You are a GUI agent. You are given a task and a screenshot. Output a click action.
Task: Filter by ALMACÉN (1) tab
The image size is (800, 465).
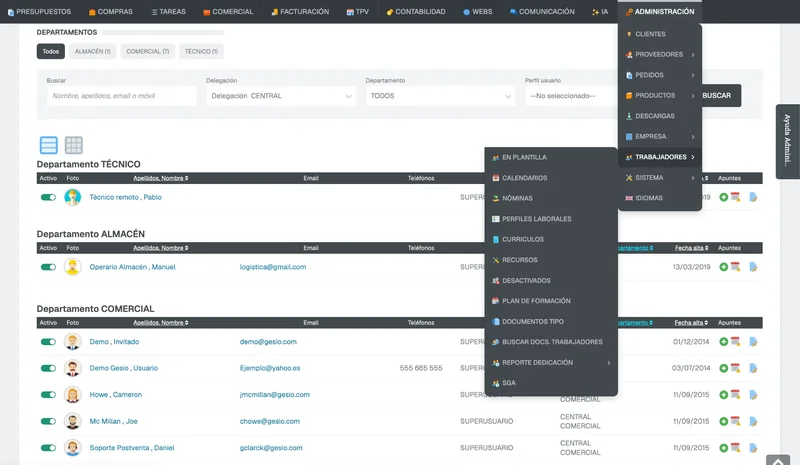pyautogui.click(x=92, y=51)
